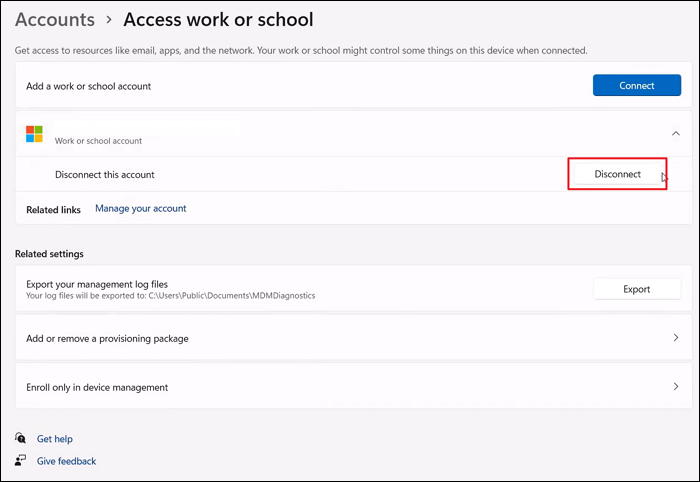Open Enroll only in device management chevron

[x=676, y=386]
